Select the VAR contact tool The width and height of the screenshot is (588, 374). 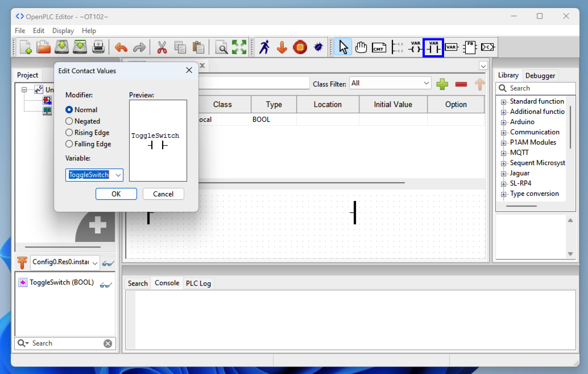click(433, 47)
